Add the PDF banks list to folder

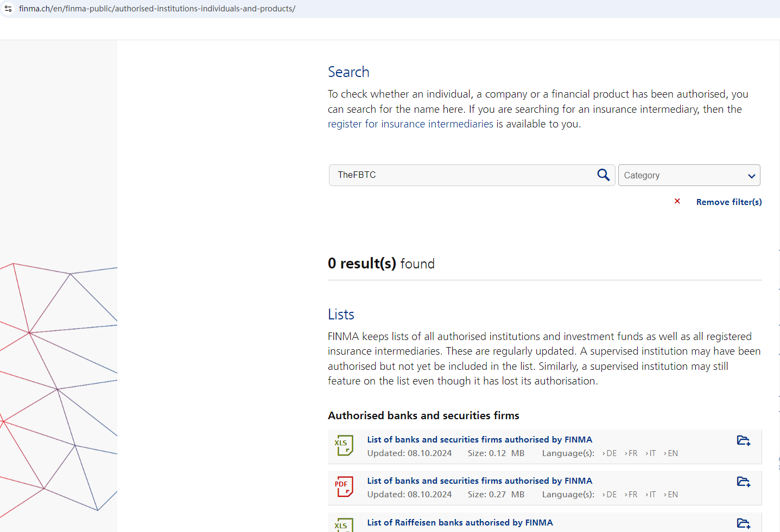[x=743, y=482]
